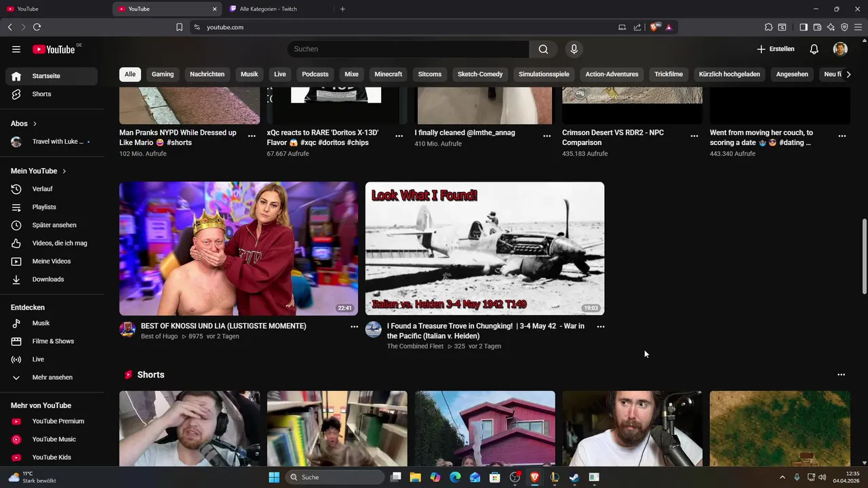Close the active YouTube browser tab
The image size is (868, 488).
pyautogui.click(x=215, y=9)
